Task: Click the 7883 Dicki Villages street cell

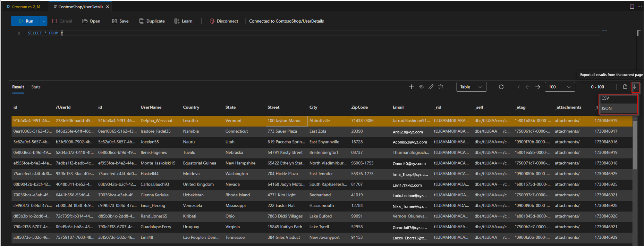Action: click(x=285, y=216)
